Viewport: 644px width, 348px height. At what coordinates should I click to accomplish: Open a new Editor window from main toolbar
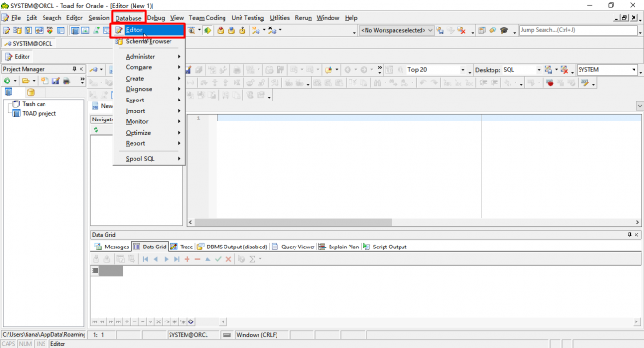pos(7,30)
